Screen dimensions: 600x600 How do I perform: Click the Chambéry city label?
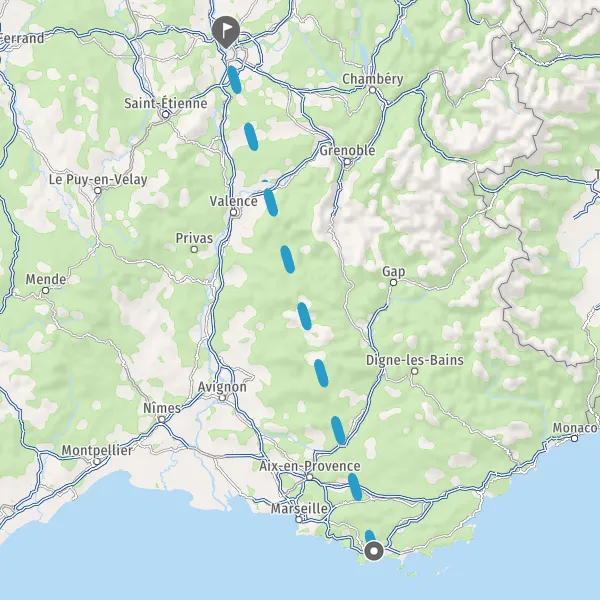point(373,79)
